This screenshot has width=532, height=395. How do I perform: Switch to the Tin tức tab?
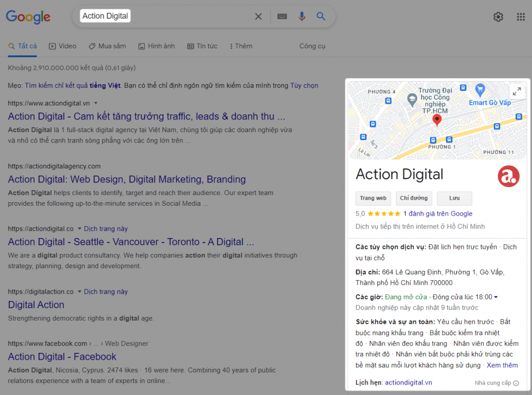click(x=202, y=46)
